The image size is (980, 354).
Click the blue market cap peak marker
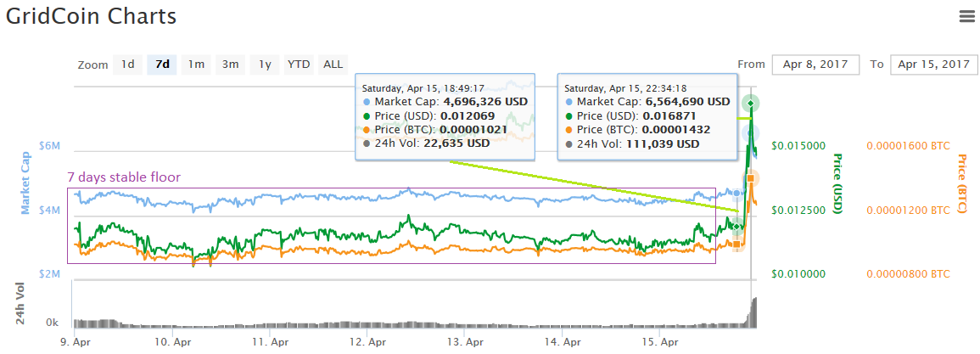(751, 132)
